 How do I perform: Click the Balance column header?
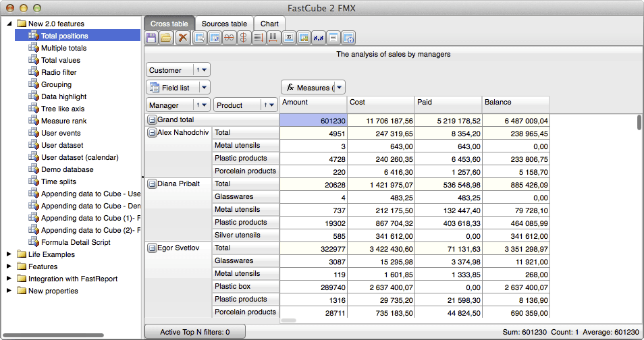tap(516, 104)
